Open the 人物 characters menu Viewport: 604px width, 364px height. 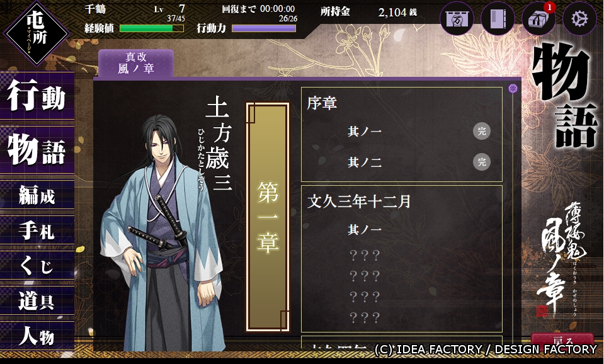tap(37, 336)
